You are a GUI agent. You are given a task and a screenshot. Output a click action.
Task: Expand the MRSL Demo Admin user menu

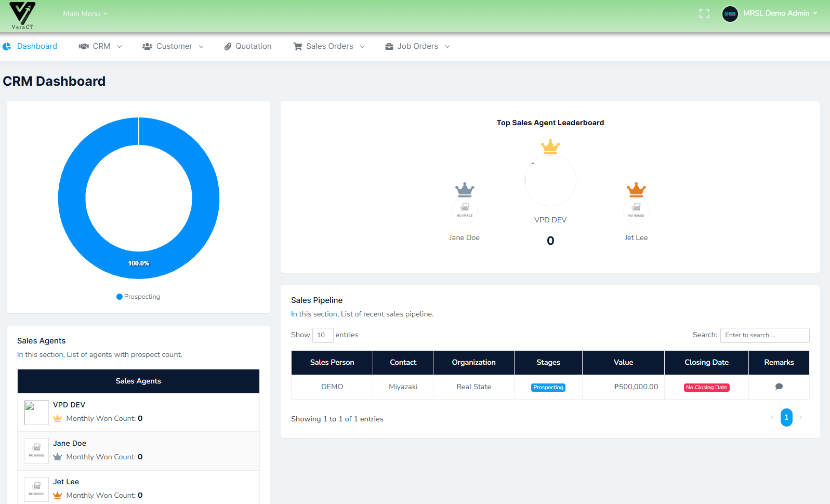tap(780, 13)
